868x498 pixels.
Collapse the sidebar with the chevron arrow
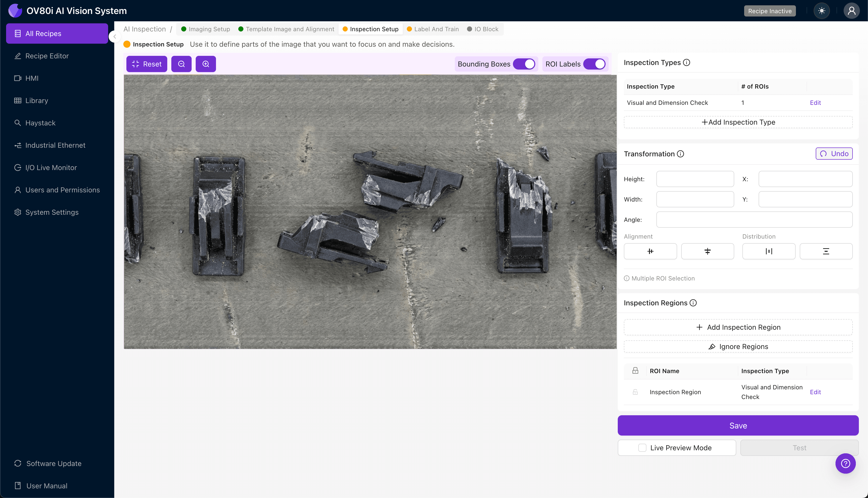[115, 37]
